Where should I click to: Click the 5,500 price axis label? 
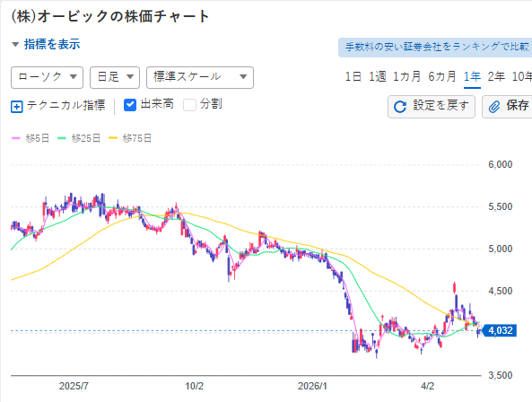[x=500, y=206]
